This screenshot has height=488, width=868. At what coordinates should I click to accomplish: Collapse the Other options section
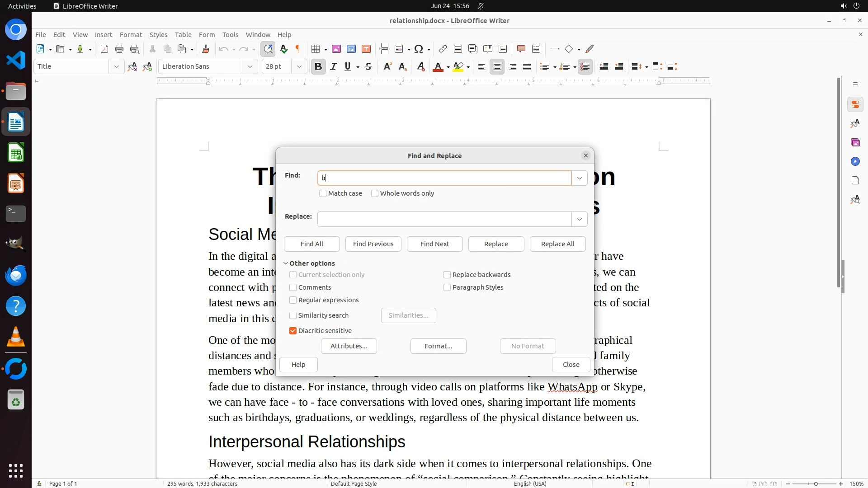click(286, 263)
